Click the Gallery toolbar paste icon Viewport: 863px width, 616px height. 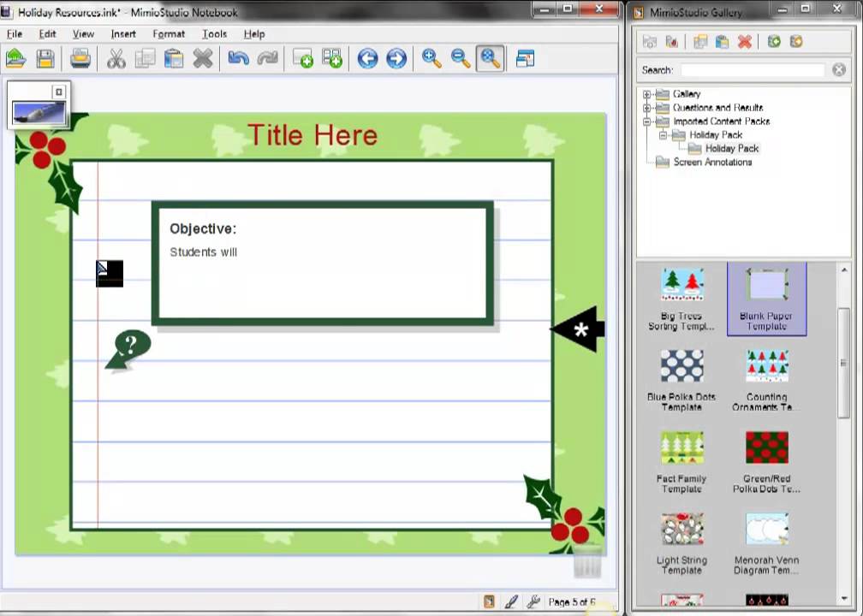coord(722,42)
